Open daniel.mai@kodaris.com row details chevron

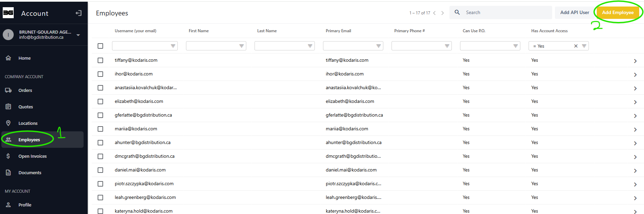635,171
